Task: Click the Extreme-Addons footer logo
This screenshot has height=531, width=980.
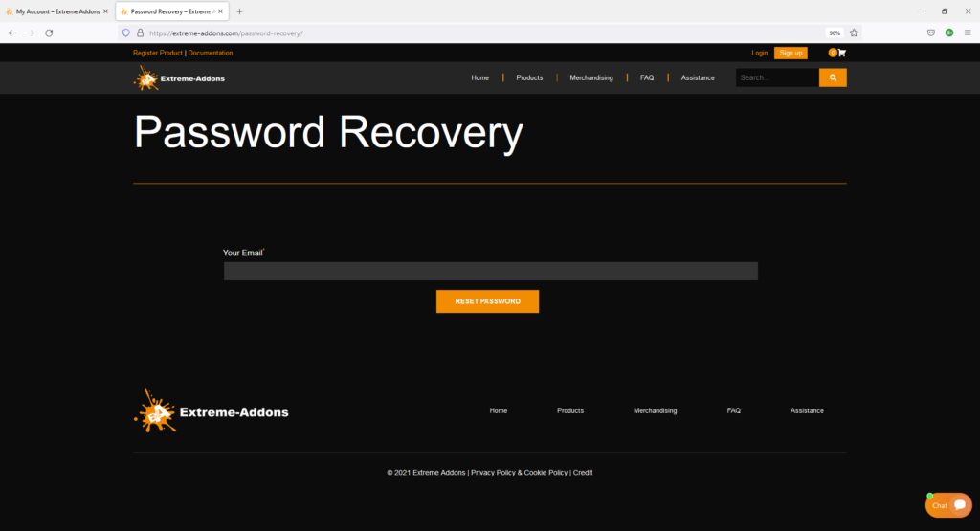Action: 212,411
